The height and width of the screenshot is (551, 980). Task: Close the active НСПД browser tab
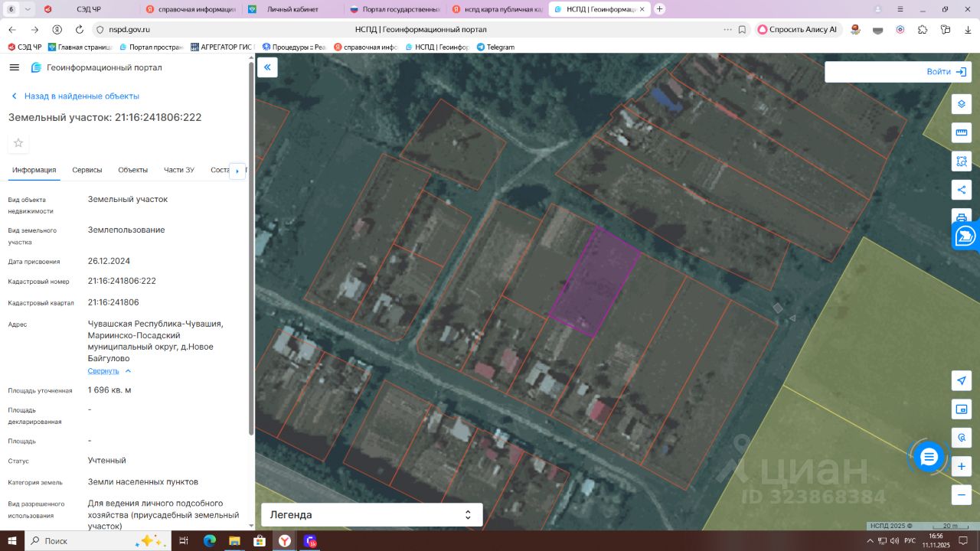point(642,9)
